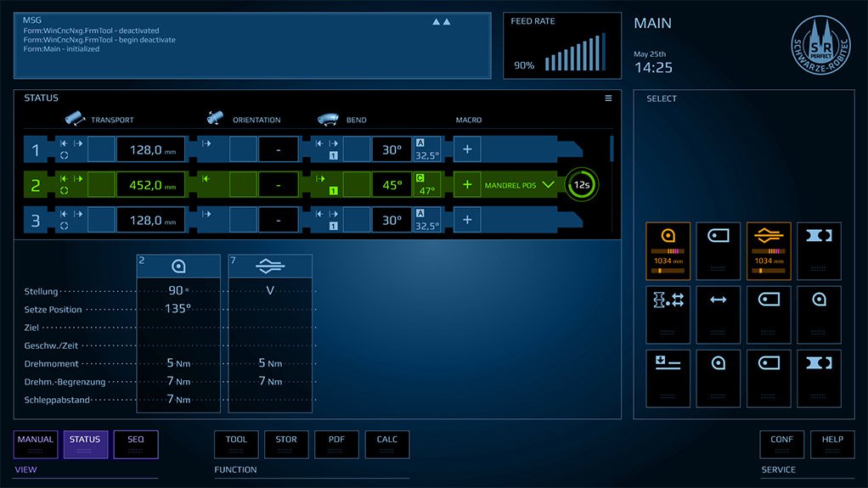Open the CONF service button
Viewport: 868px width, 488px height.
pos(781,444)
